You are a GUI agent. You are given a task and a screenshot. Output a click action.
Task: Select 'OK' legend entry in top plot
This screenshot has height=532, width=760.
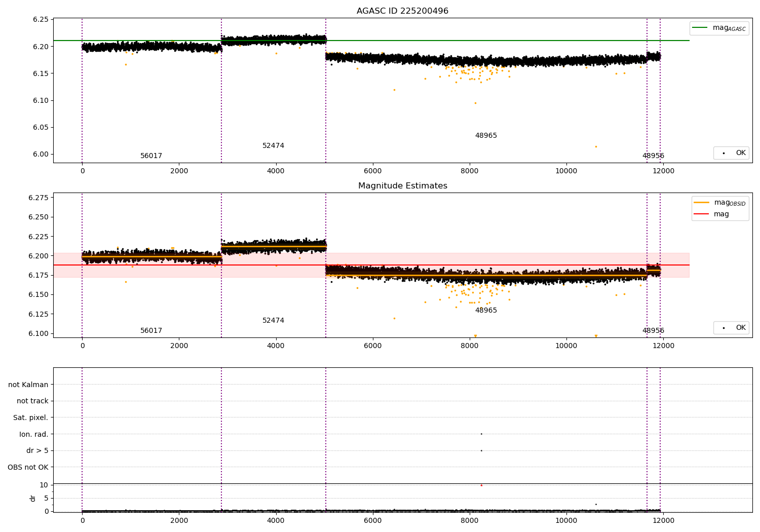point(741,153)
